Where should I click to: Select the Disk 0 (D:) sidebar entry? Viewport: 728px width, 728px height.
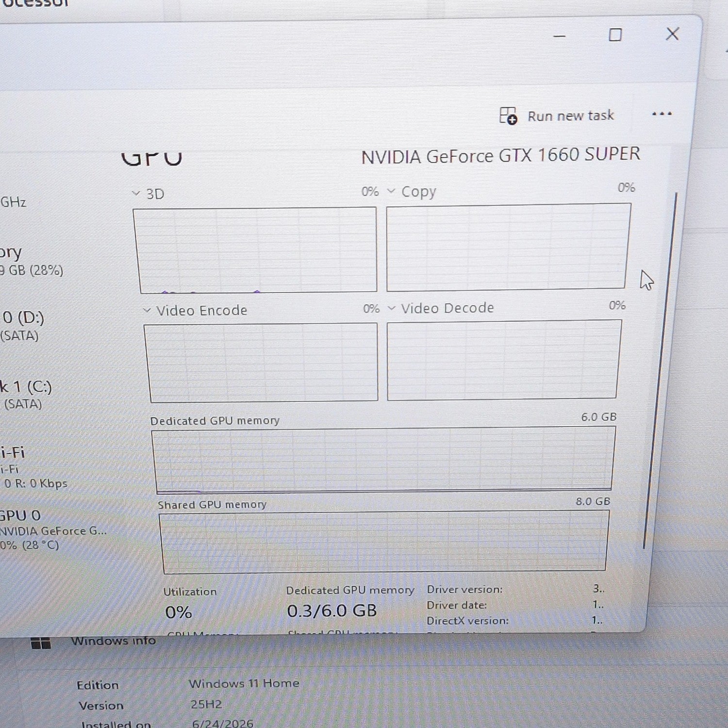coord(23,326)
